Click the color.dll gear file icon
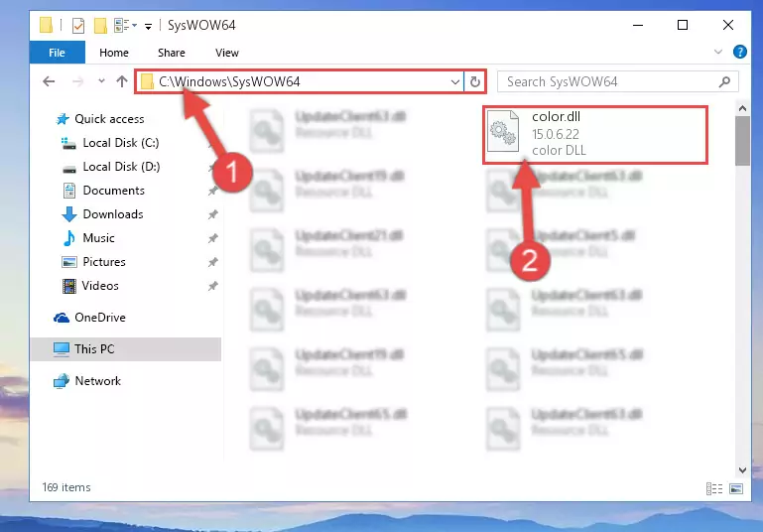 coord(503,131)
